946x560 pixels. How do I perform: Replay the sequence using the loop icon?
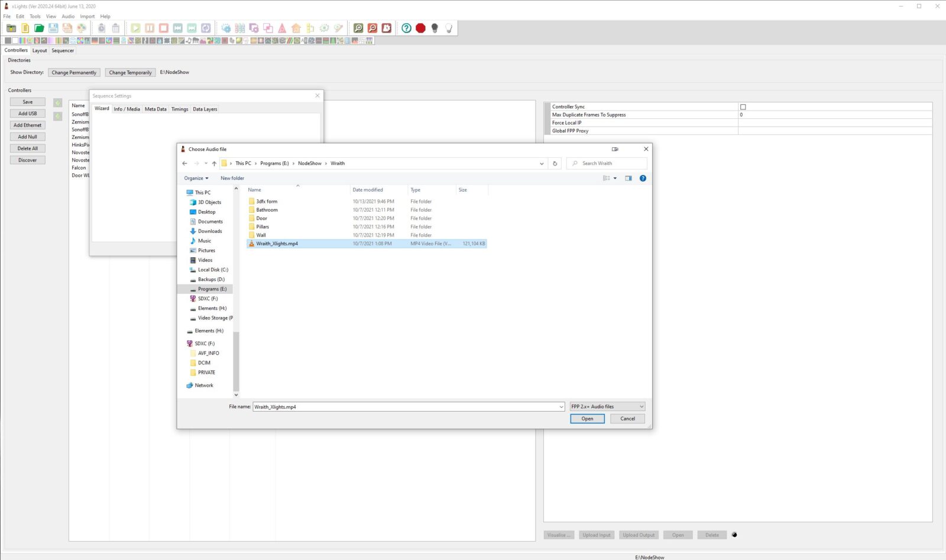[205, 28]
